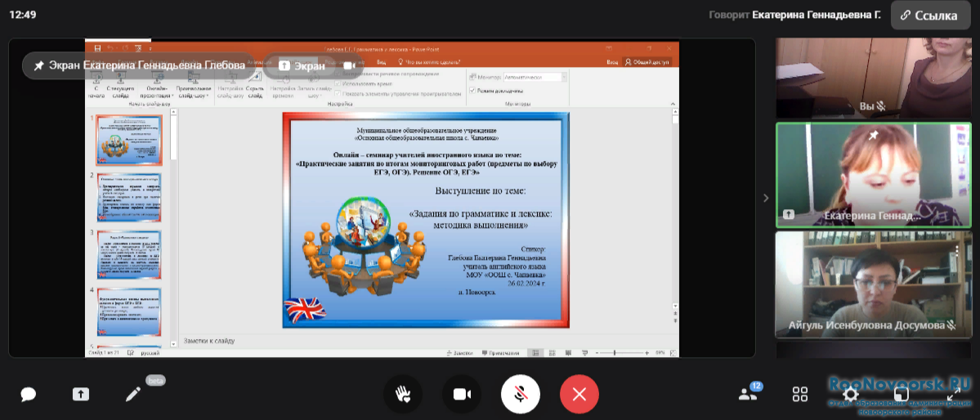Show the participants list
Image resolution: width=980 pixels, height=420 pixels.
coord(747,394)
